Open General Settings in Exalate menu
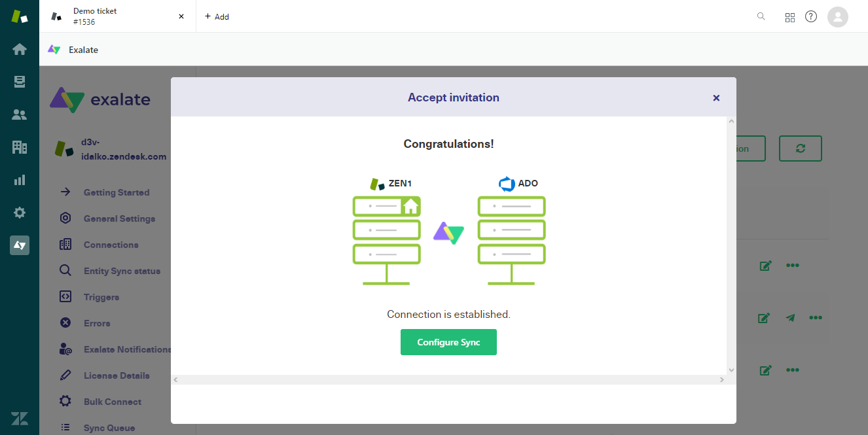This screenshot has width=868, height=435. tap(119, 218)
